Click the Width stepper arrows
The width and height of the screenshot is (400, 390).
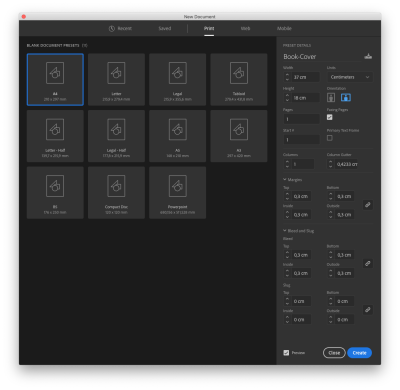point(287,77)
